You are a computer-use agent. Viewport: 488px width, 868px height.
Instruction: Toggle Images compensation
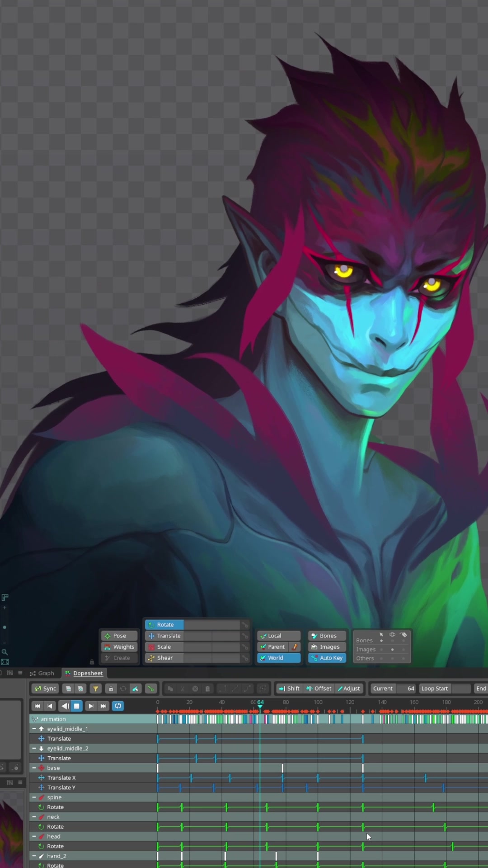[x=327, y=647]
